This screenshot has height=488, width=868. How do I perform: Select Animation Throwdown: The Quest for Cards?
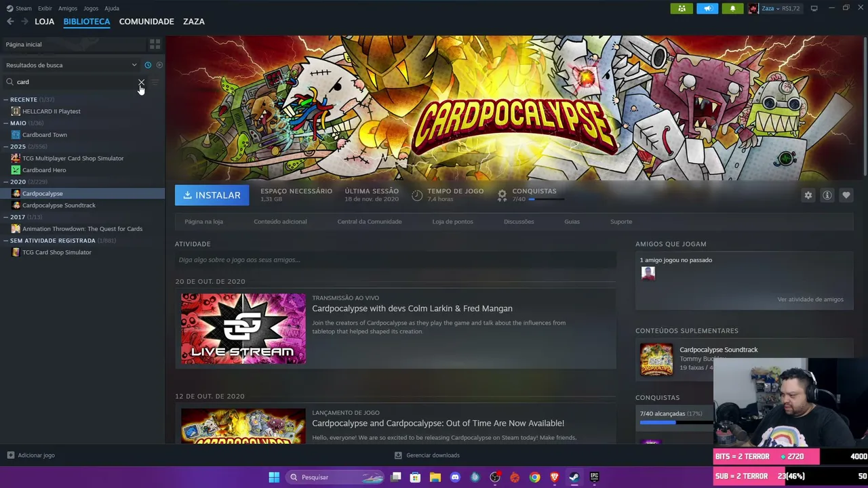coord(82,229)
